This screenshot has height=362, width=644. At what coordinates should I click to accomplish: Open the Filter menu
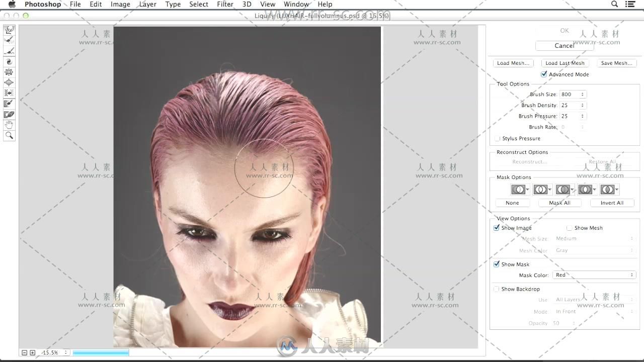(225, 4)
